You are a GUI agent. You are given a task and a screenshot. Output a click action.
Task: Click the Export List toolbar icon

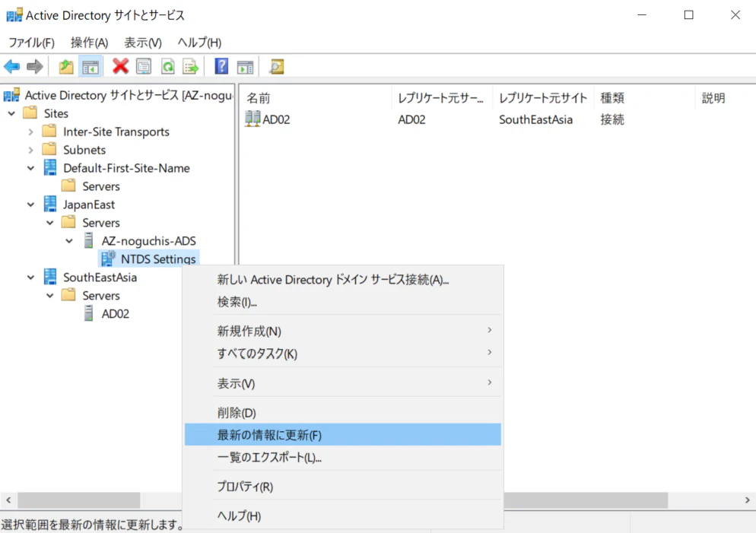pyautogui.click(x=191, y=66)
